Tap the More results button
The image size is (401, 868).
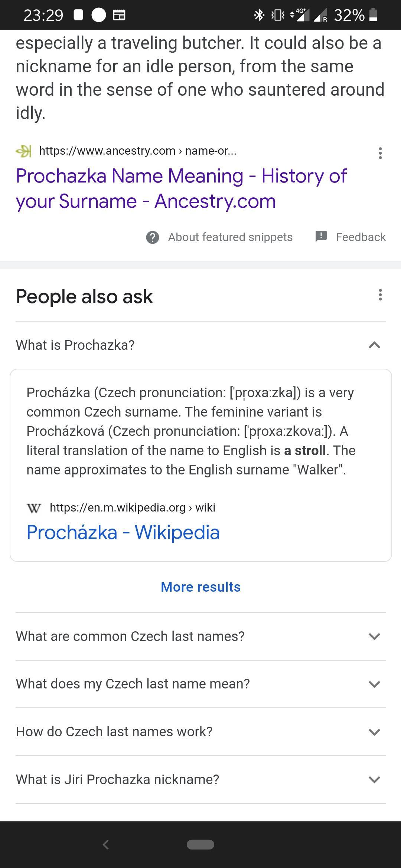(x=200, y=587)
